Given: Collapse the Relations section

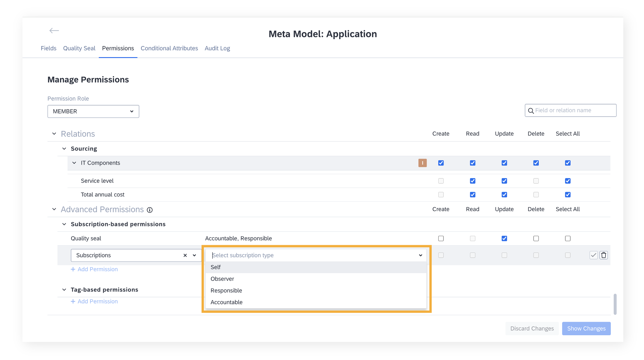Looking at the screenshot, I should [x=54, y=134].
